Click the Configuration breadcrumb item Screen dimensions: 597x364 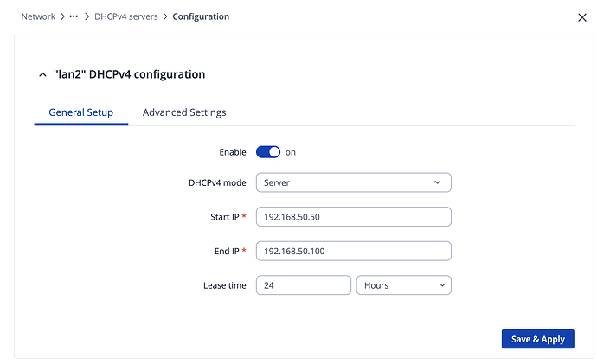pyautogui.click(x=201, y=16)
